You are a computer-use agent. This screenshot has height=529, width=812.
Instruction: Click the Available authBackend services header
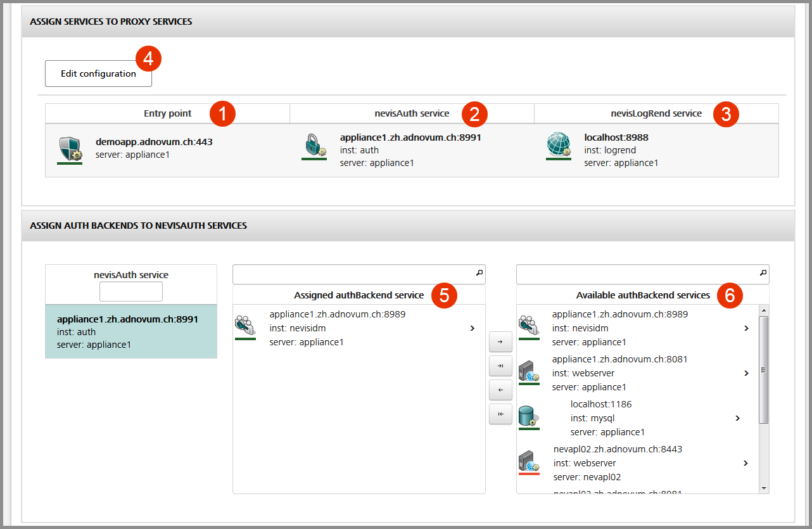tap(643, 295)
